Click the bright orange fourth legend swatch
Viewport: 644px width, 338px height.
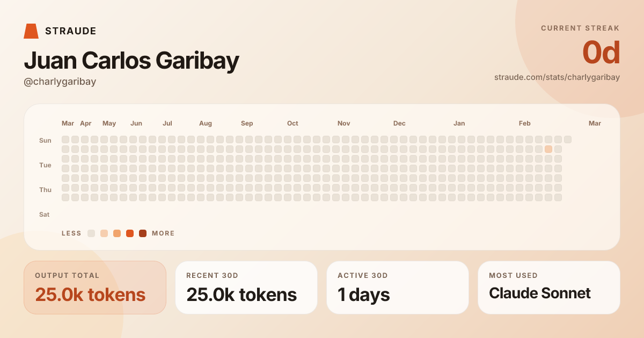coord(130,233)
